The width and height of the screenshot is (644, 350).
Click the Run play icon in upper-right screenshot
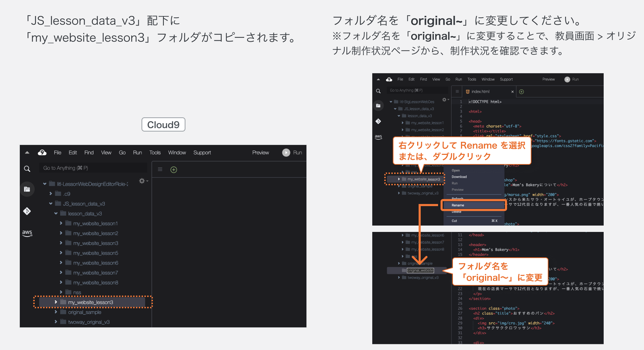(x=567, y=79)
